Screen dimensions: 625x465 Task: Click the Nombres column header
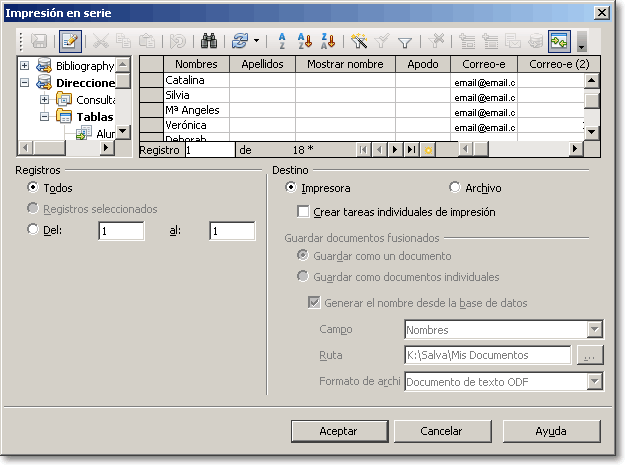(x=197, y=64)
